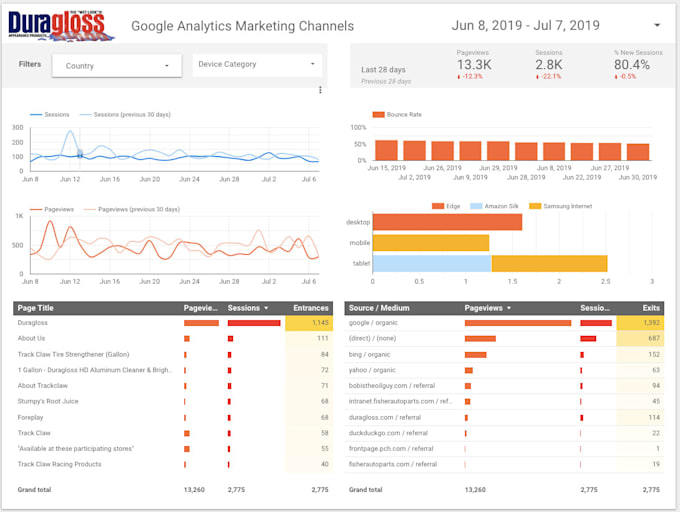The image size is (680, 512).
Task: Click the Pageviews 13.3K scorecard
Action: pyautogui.click(x=474, y=65)
